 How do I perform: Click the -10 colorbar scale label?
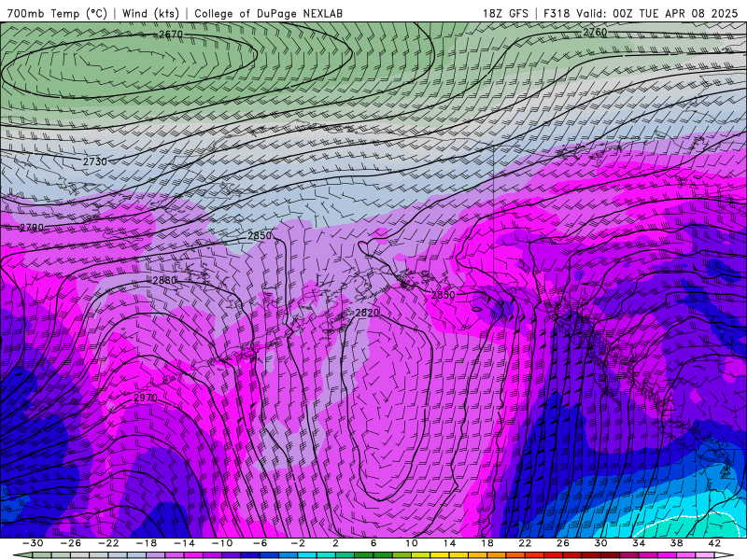click(222, 543)
